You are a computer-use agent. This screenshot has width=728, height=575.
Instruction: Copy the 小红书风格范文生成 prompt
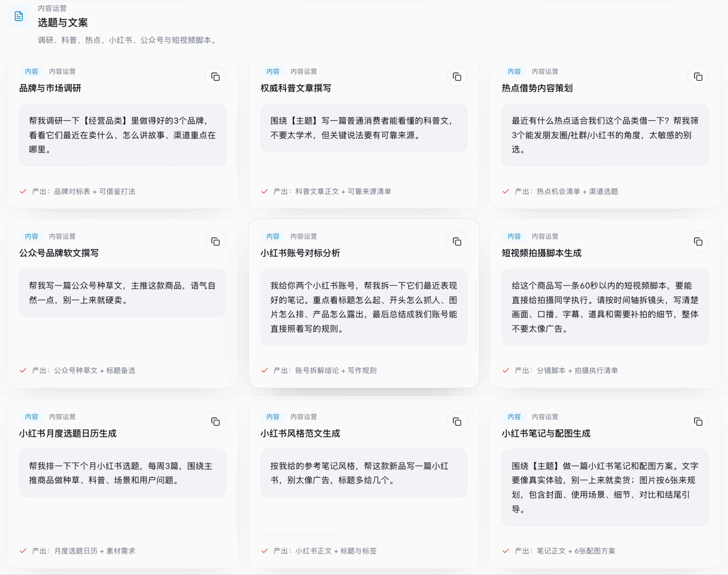click(x=457, y=421)
